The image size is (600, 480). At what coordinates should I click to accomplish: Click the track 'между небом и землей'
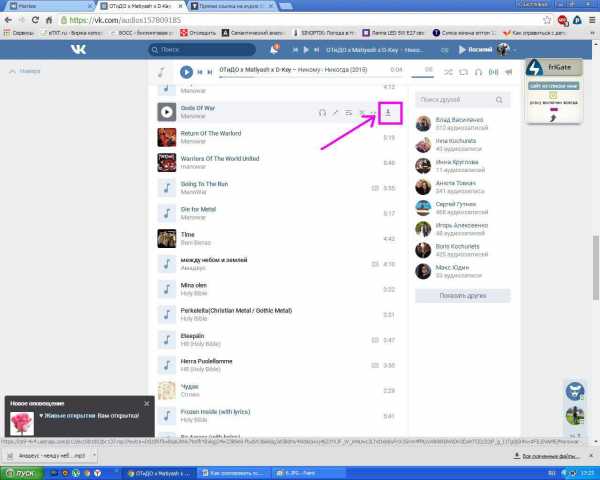tap(276, 264)
